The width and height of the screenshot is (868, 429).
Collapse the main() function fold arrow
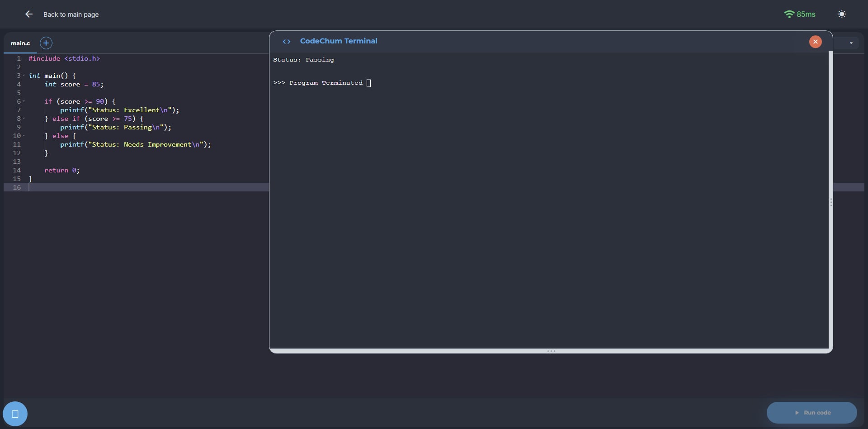pos(24,76)
